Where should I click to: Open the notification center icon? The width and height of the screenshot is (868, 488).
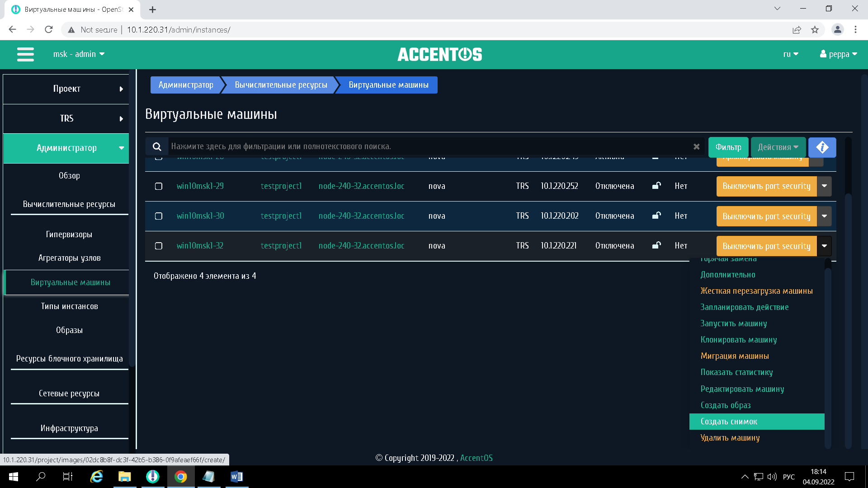pyautogui.click(x=849, y=476)
